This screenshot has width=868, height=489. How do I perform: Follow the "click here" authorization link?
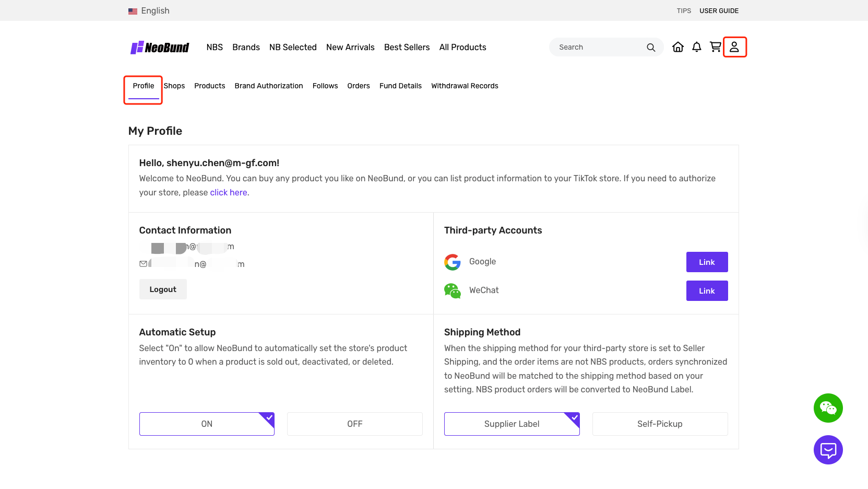pos(229,192)
